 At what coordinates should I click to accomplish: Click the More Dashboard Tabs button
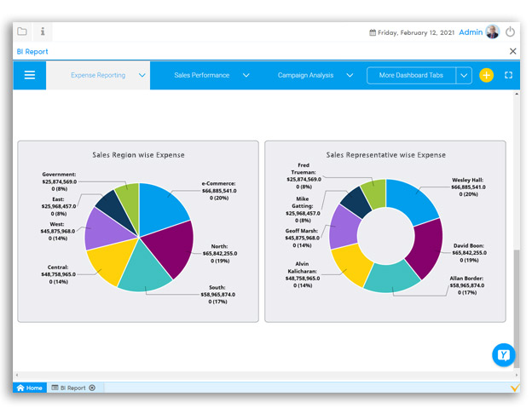click(x=412, y=75)
